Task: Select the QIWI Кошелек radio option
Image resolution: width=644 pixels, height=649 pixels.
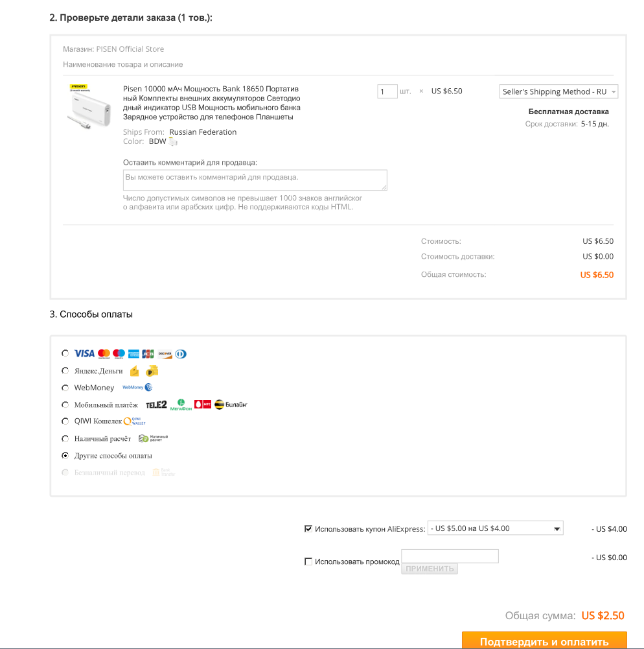Action: (x=65, y=421)
